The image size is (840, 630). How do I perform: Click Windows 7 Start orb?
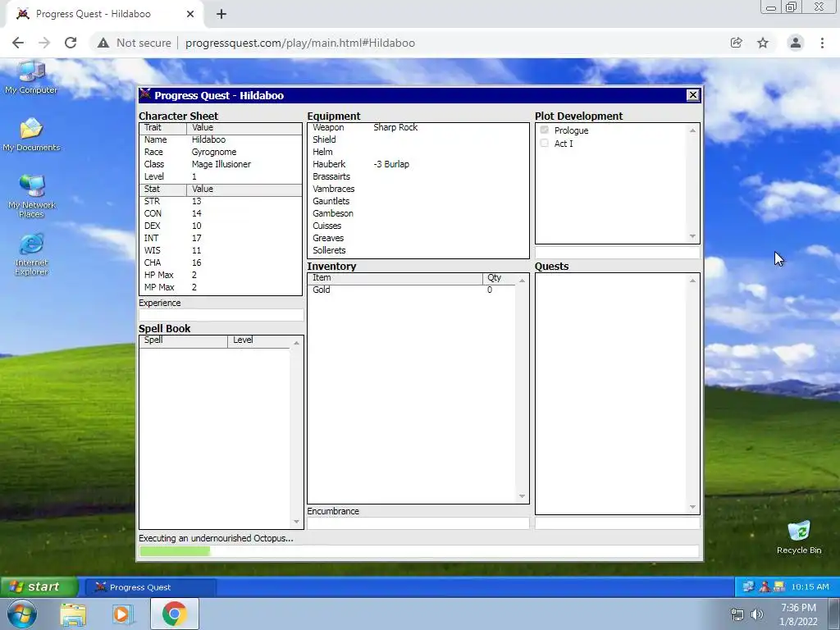22,614
